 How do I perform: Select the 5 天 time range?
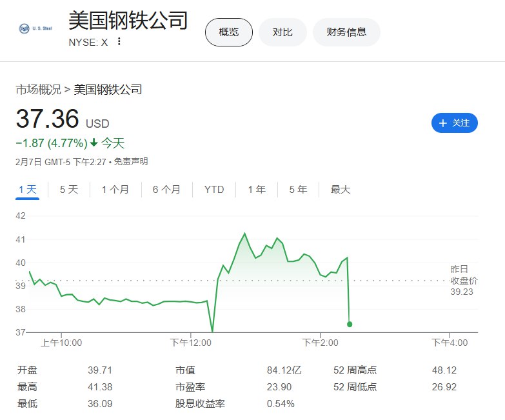69,190
